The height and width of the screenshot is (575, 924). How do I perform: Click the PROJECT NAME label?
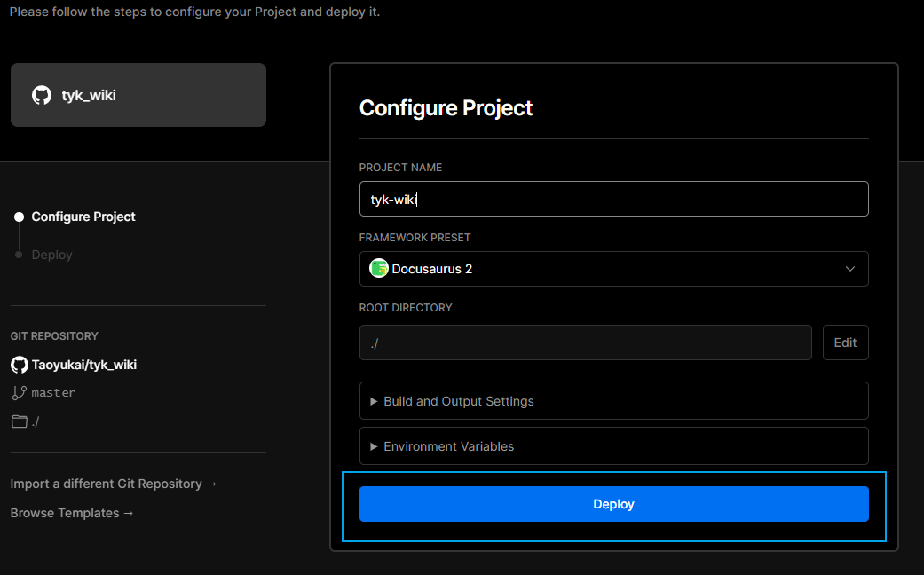(400, 168)
